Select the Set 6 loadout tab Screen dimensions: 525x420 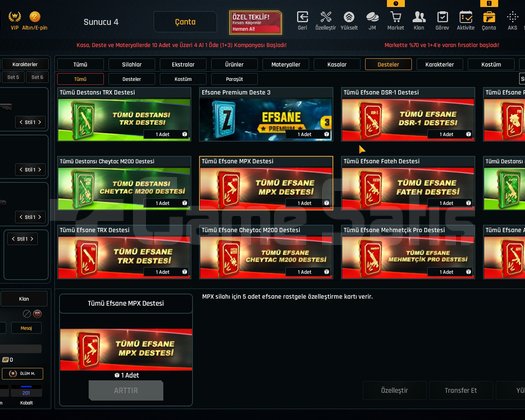click(37, 77)
